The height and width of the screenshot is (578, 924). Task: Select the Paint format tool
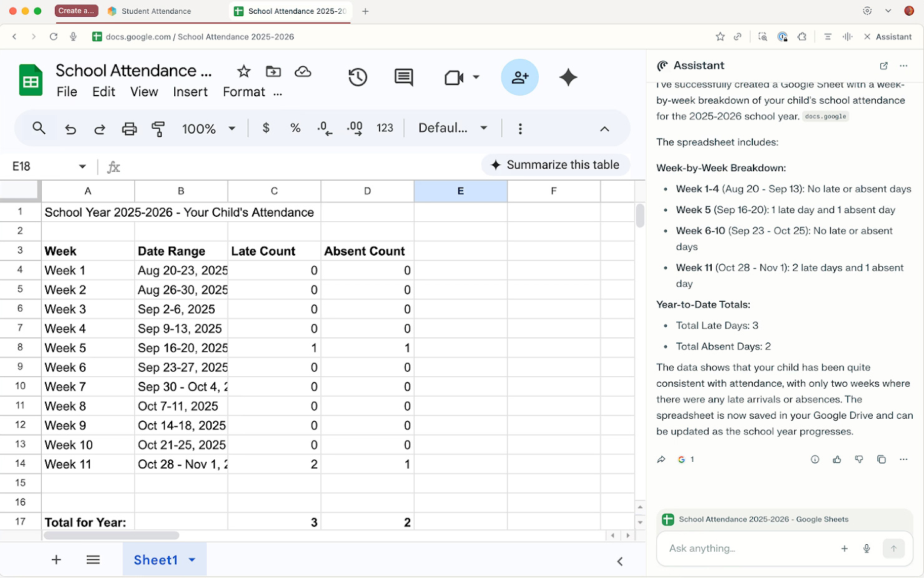point(158,128)
